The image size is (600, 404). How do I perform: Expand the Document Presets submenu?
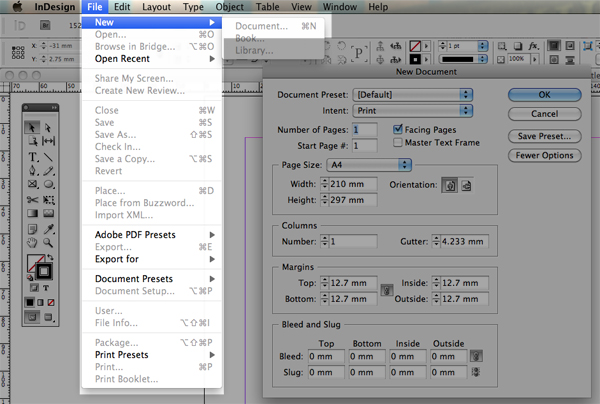[x=152, y=279]
